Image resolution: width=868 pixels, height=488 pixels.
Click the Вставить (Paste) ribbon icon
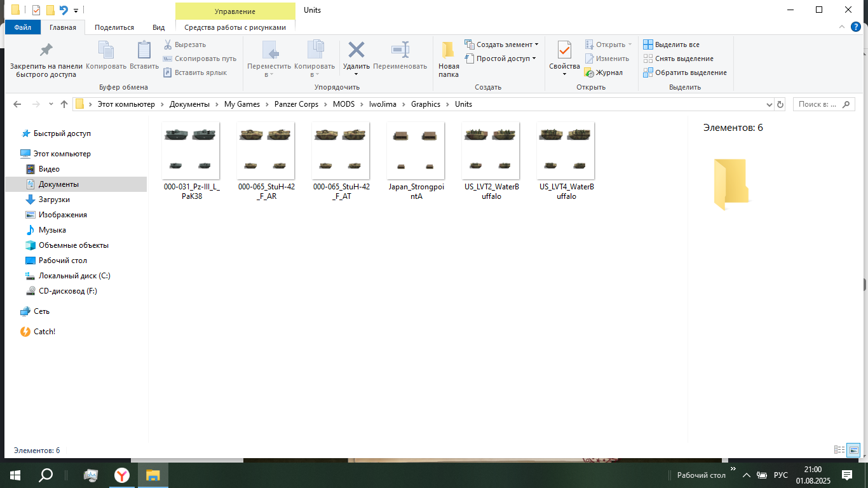pyautogui.click(x=144, y=55)
